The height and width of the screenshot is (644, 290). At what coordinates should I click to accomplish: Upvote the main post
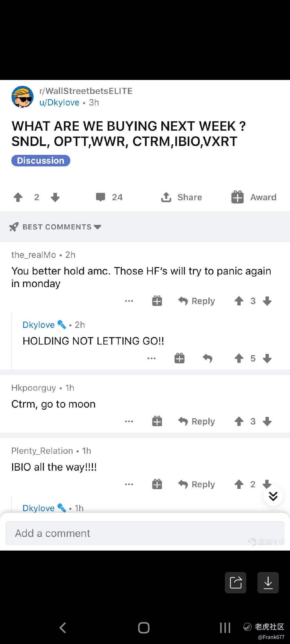click(x=18, y=197)
